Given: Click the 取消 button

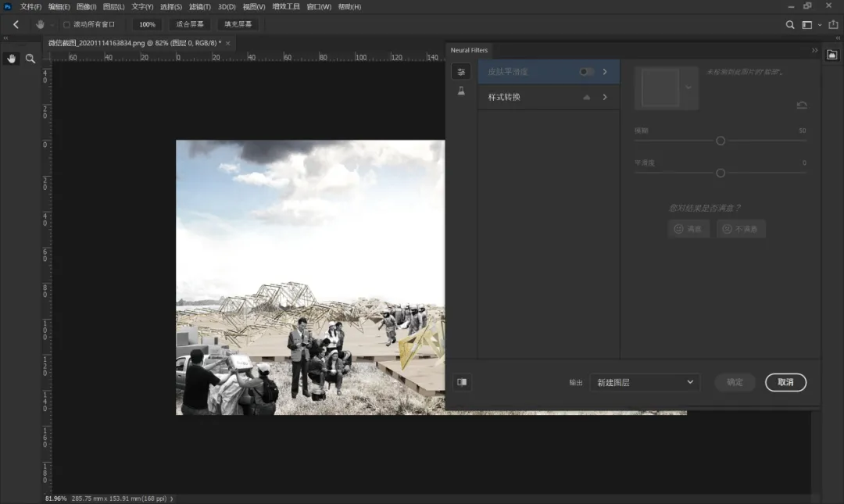Looking at the screenshot, I should (785, 382).
